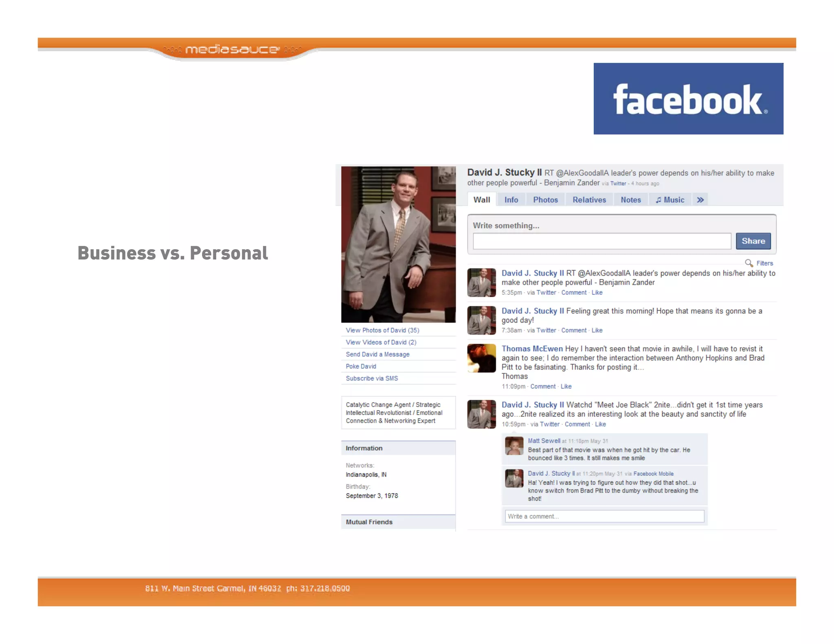Click the Catalytic Change Agent bio box

pos(398,413)
